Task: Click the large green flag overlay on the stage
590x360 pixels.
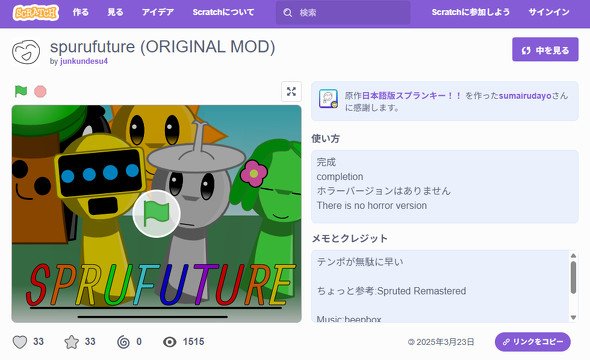Action: [157, 214]
